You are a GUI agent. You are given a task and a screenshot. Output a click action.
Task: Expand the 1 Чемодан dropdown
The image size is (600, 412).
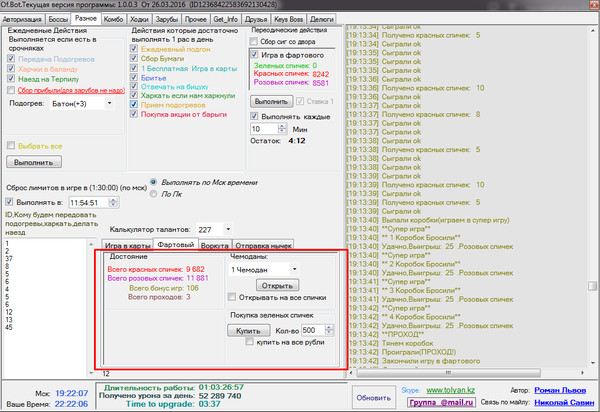click(x=294, y=269)
